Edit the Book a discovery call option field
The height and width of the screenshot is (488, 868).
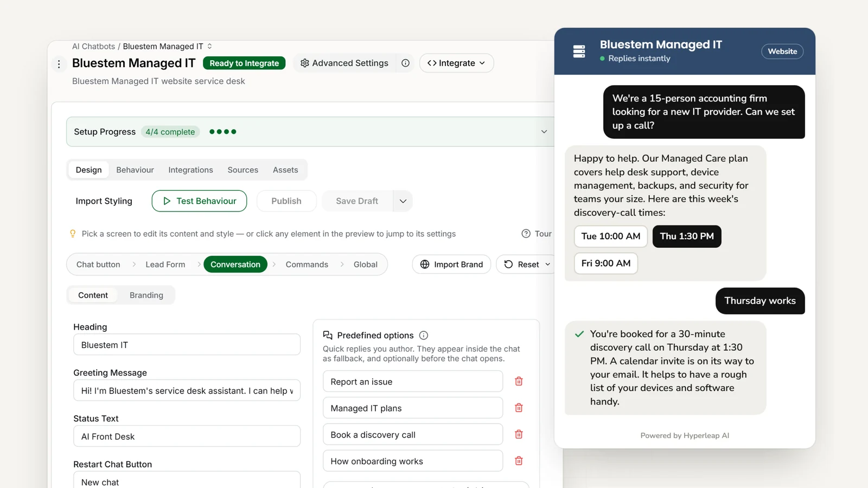[x=413, y=435]
